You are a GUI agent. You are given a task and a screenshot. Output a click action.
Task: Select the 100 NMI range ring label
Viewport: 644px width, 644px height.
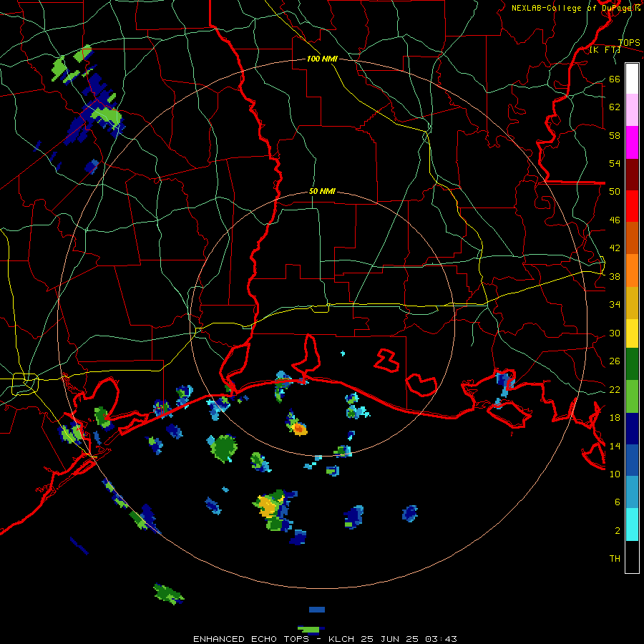coord(323,59)
